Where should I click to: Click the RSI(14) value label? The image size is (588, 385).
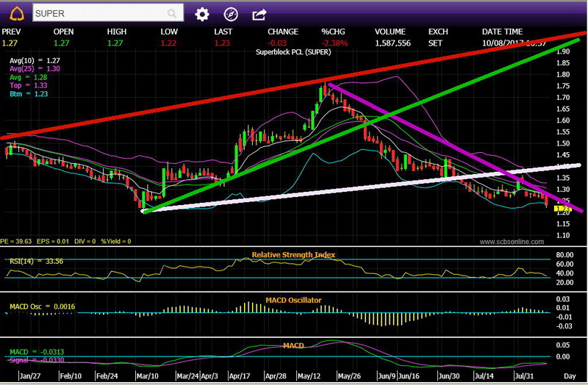point(31,260)
